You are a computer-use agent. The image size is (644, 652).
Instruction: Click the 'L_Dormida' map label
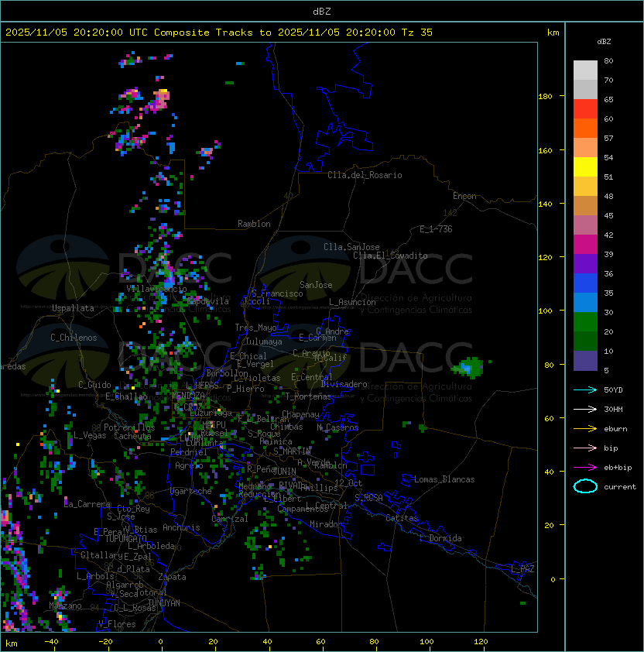click(x=440, y=538)
